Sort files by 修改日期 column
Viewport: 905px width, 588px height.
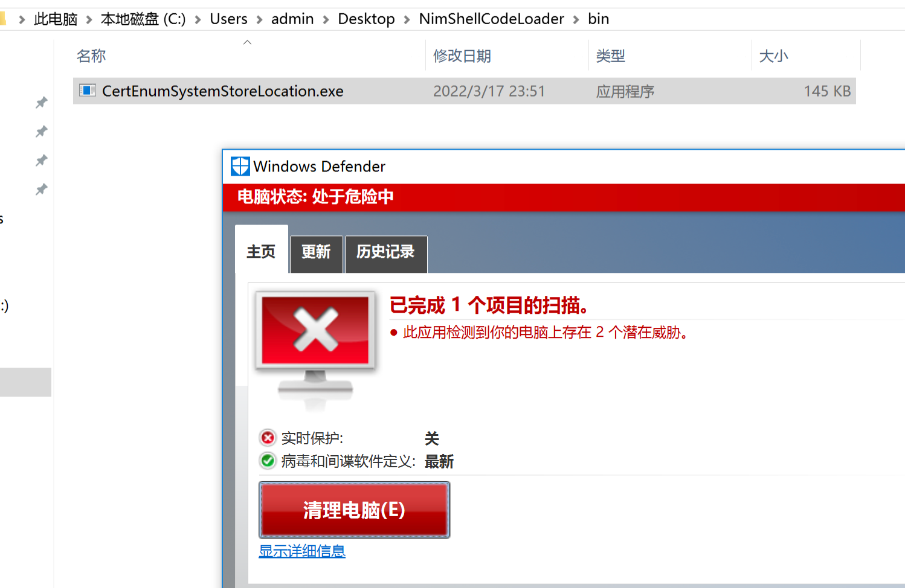coord(462,56)
